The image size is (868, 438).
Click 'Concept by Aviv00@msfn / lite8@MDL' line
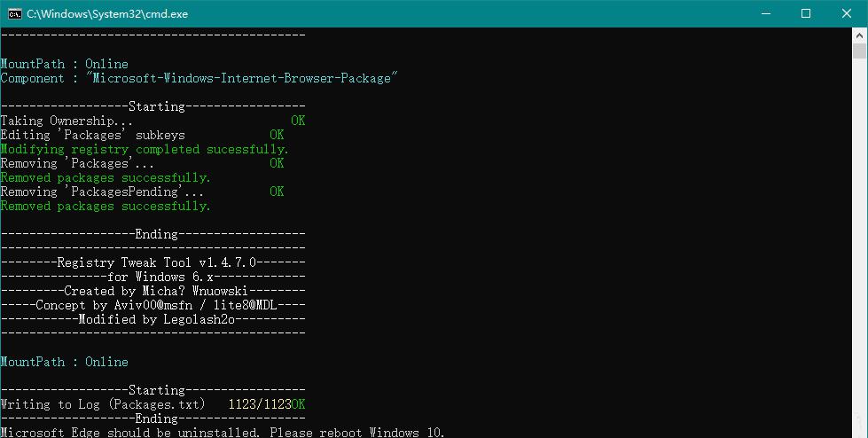point(152,305)
